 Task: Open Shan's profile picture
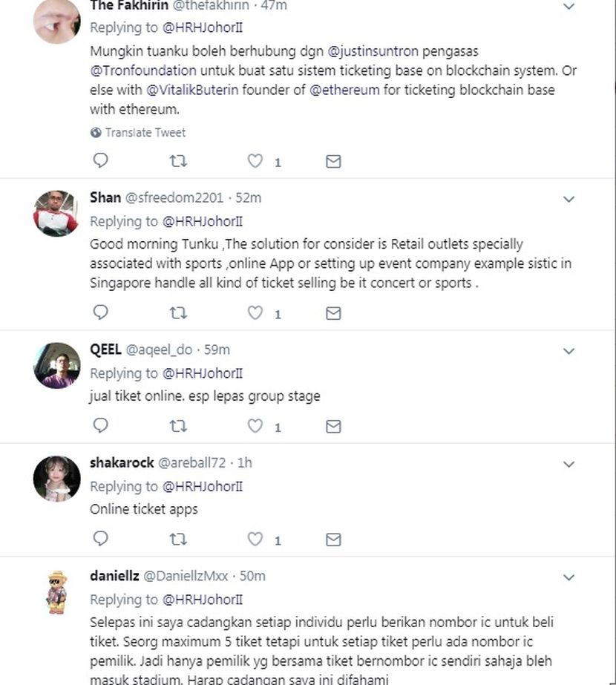(56, 214)
